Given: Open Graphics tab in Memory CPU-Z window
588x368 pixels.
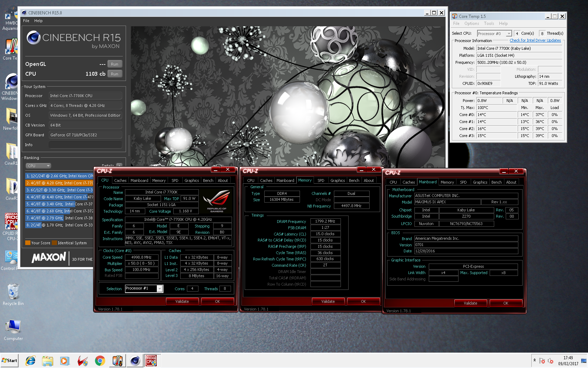Looking at the screenshot, I should coord(338,180).
